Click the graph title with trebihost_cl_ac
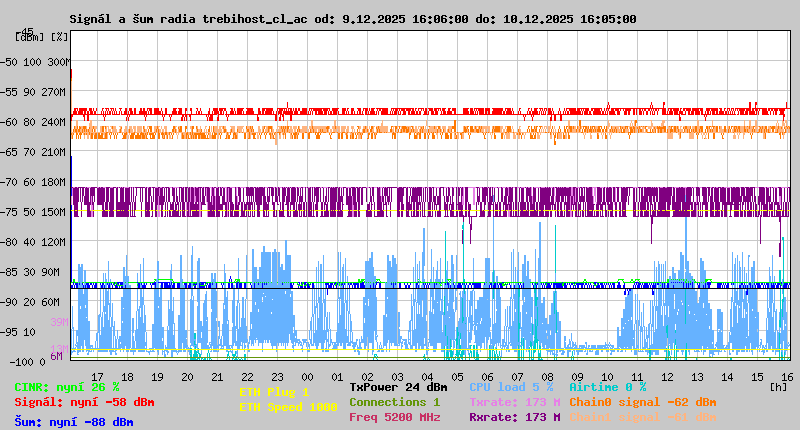Image resolution: width=800 pixels, height=430 pixels. [352, 19]
